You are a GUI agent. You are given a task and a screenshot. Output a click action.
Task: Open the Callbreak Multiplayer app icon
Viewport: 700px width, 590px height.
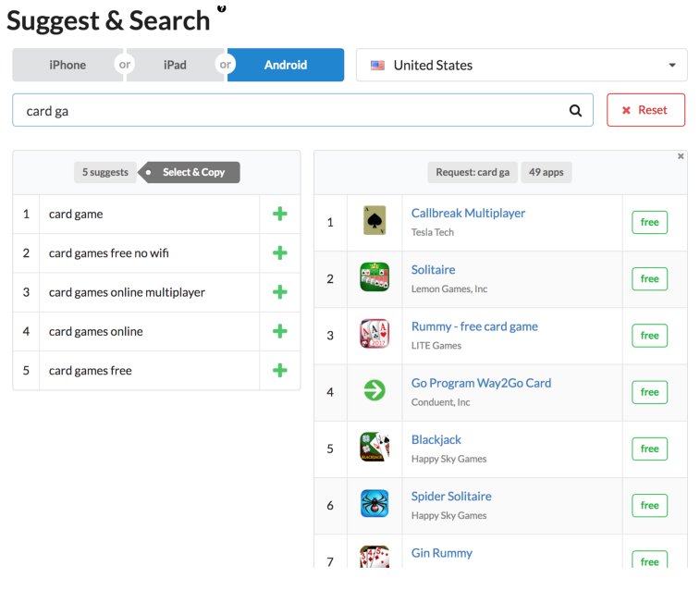[x=375, y=220]
